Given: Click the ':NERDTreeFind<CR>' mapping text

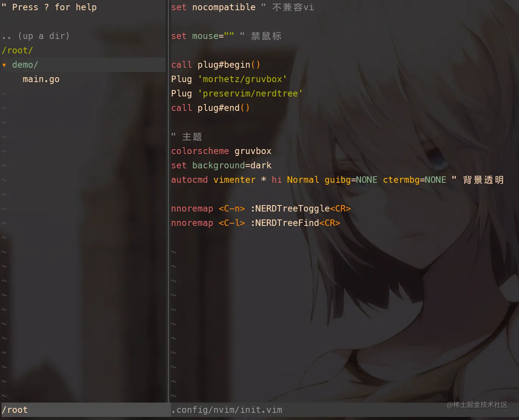Looking at the screenshot, I should (295, 223).
